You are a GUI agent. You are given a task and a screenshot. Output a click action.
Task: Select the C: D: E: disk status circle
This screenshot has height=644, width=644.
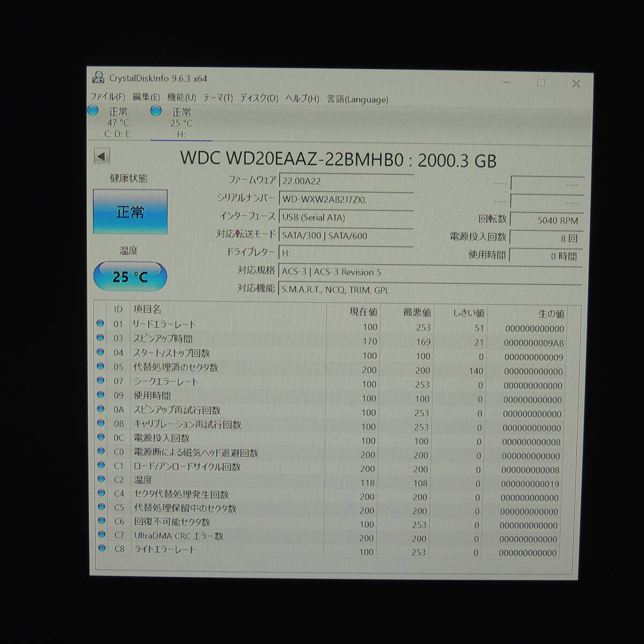click(x=93, y=111)
